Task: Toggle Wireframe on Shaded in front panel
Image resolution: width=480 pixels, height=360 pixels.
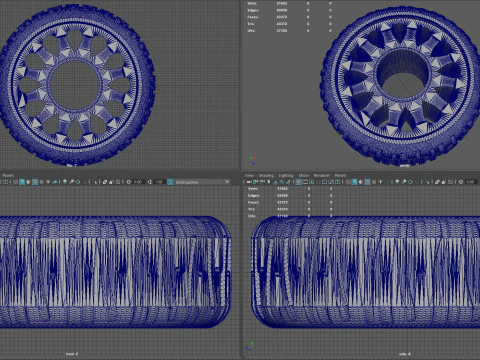Action: tap(35, 182)
